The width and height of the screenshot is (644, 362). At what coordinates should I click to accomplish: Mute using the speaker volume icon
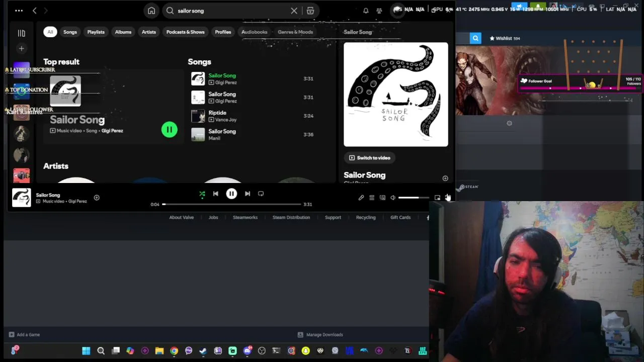point(393,198)
